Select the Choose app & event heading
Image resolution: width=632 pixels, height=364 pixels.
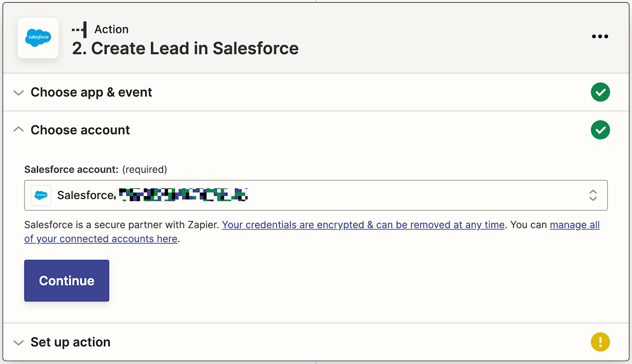click(x=91, y=92)
